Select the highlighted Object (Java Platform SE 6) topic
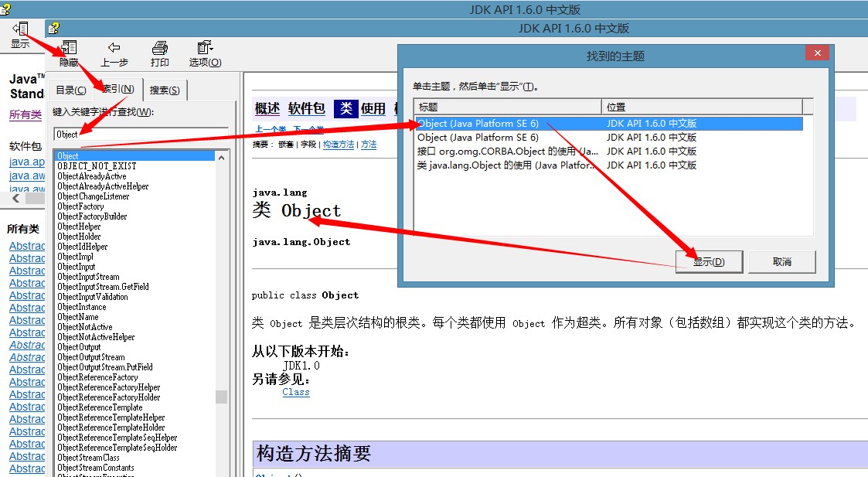 tap(608, 124)
